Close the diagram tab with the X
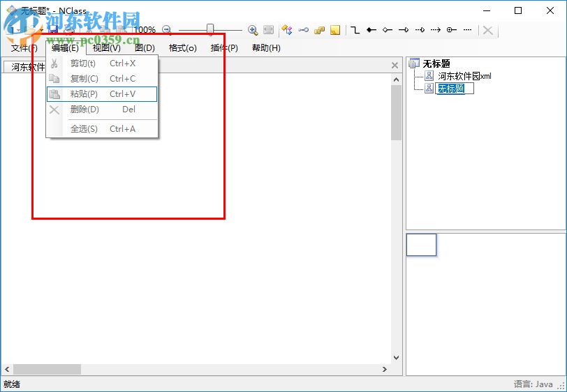567x392 pixels. click(x=395, y=66)
